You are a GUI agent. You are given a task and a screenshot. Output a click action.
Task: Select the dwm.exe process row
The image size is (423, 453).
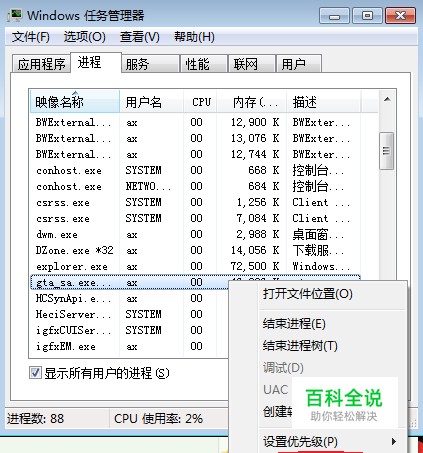click(195, 234)
